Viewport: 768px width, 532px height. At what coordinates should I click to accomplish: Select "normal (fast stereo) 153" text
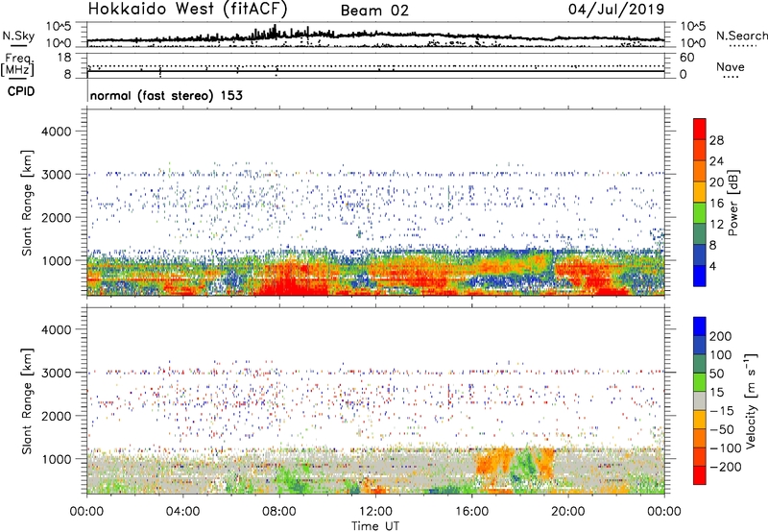[166, 95]
